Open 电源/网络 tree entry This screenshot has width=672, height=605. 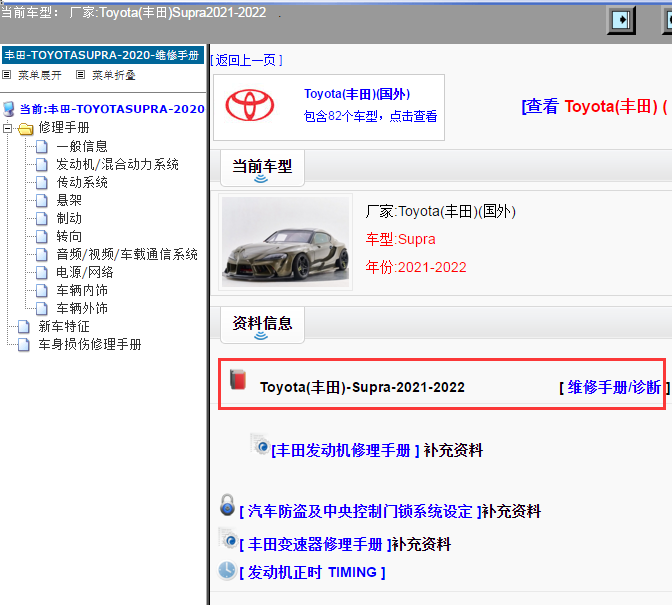(85, 273)
